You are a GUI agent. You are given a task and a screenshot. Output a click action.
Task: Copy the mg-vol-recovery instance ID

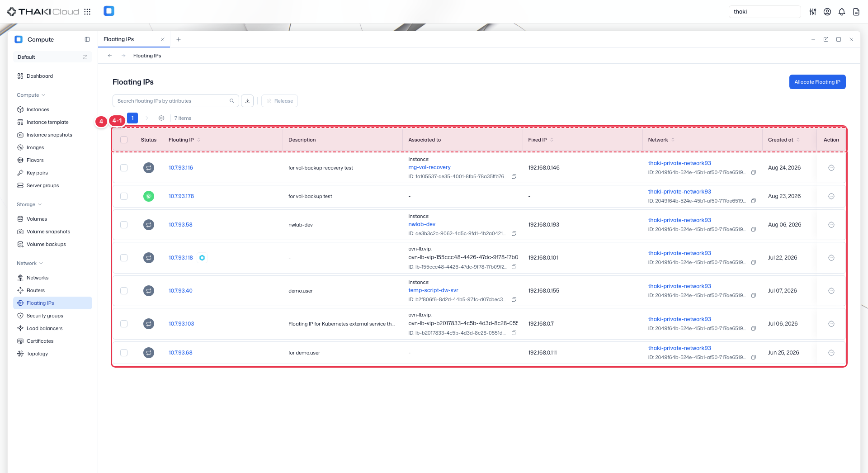tap(514, 176)
